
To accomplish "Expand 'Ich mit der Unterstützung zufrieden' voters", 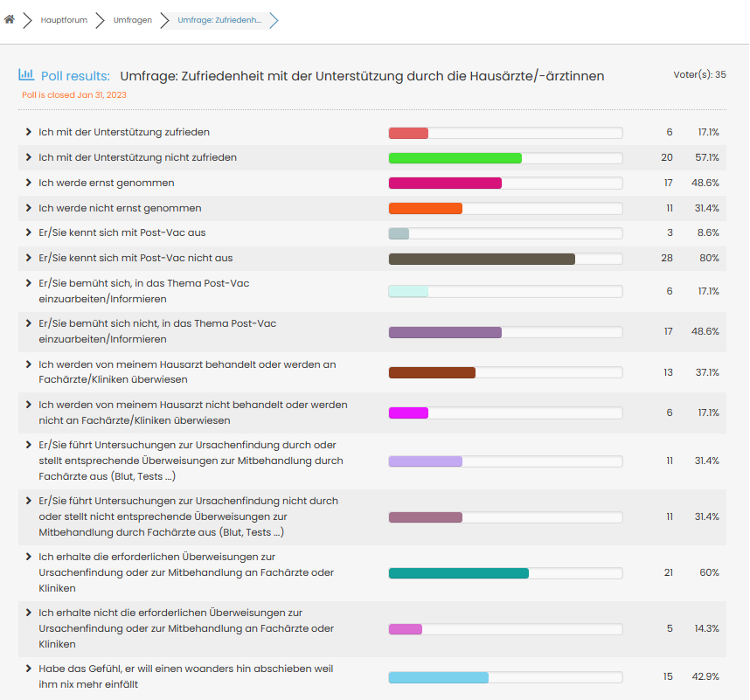I will 29,132.
